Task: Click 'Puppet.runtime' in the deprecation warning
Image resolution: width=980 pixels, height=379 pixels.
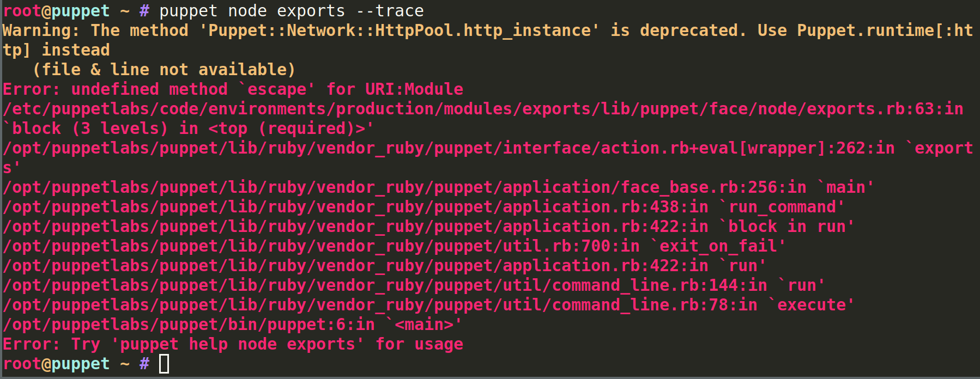Action: coord(866,30)
